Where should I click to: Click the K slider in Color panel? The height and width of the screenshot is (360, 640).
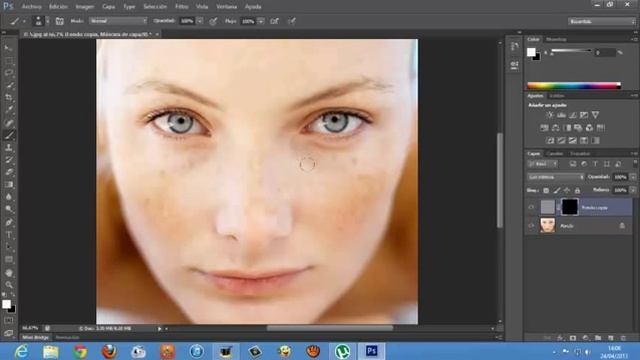(571, 51)
